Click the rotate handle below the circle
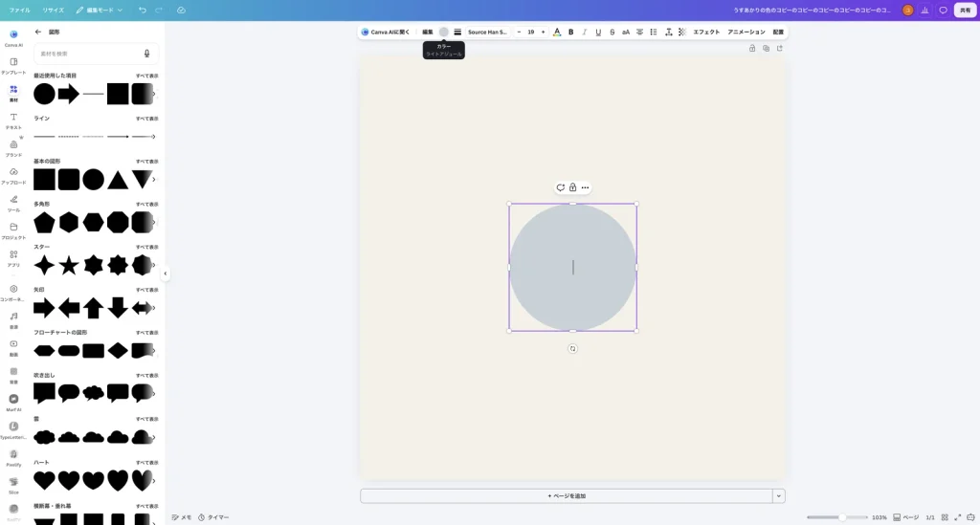Screen dimensions: 980x525 pyautogui.click(x=572, y=349)
